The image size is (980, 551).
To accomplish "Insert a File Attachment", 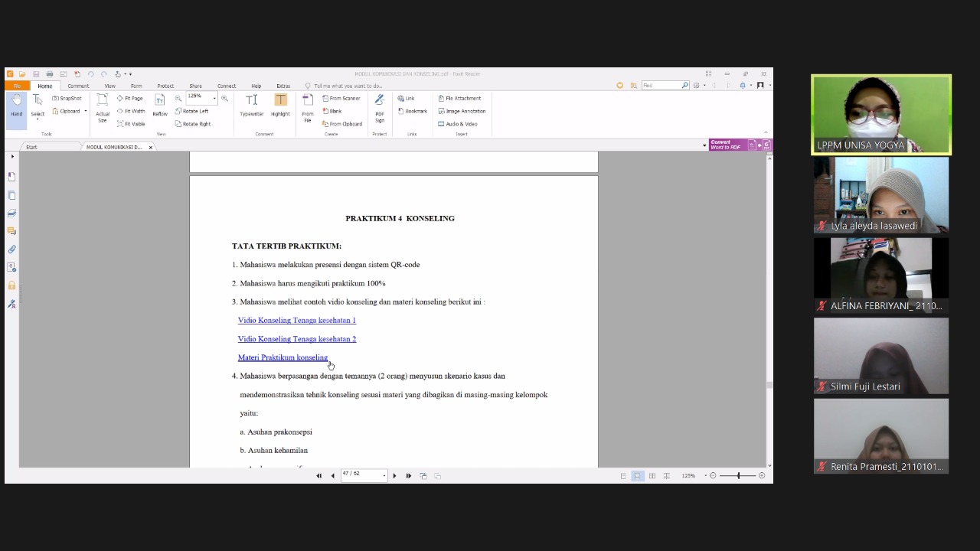I will 459,98.
